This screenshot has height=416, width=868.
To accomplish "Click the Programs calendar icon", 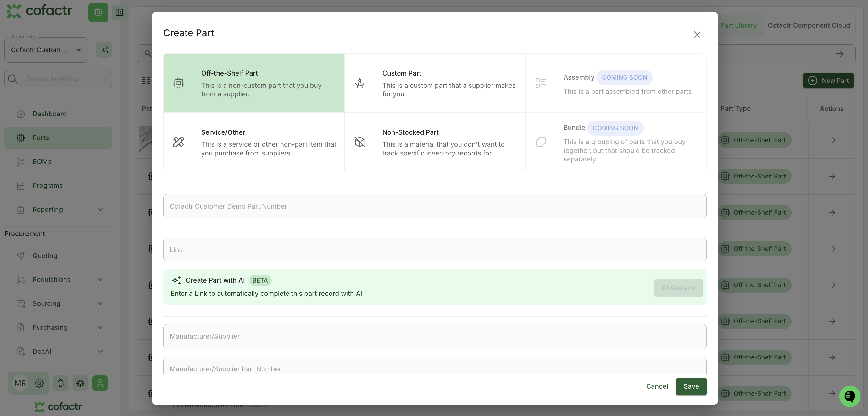I will click(20, 186).
